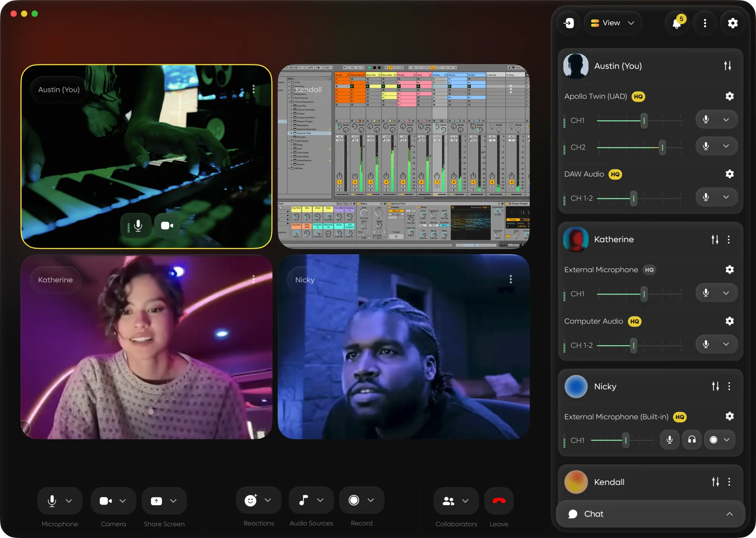Open Computer Audio settings gear
756x538 pixels.
[x=730, y=321]
